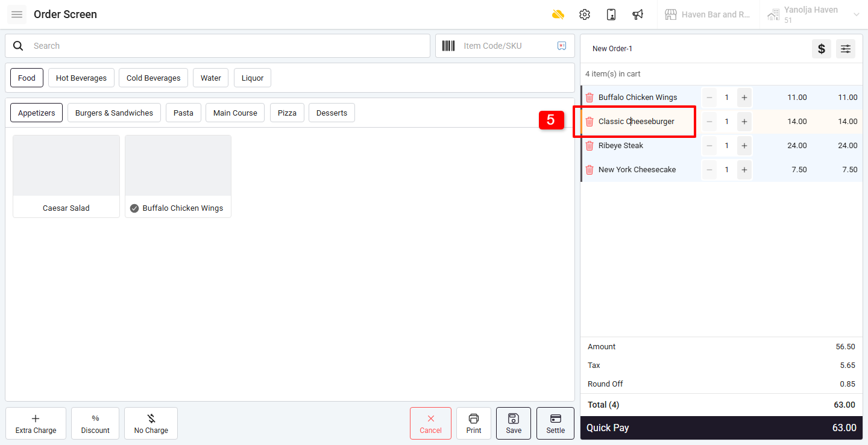Click the barcode scanner icon
868x445 pixels.
[x=448, y=46]
